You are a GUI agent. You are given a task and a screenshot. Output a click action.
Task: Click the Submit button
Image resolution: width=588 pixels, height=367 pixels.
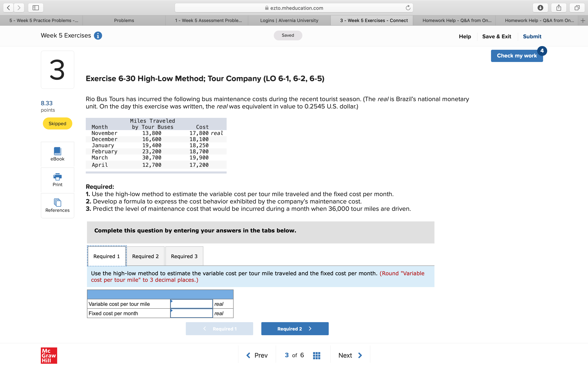(532, 36)
